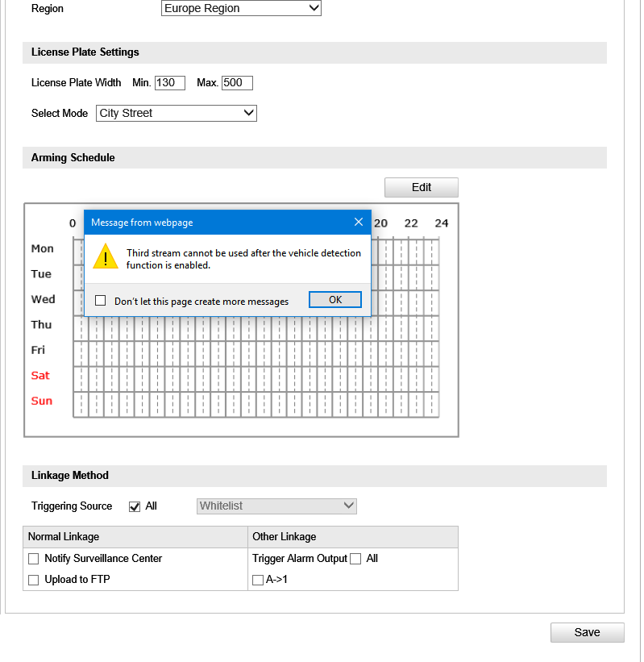Click the Thursday row in schedule grid

point(256,328)
